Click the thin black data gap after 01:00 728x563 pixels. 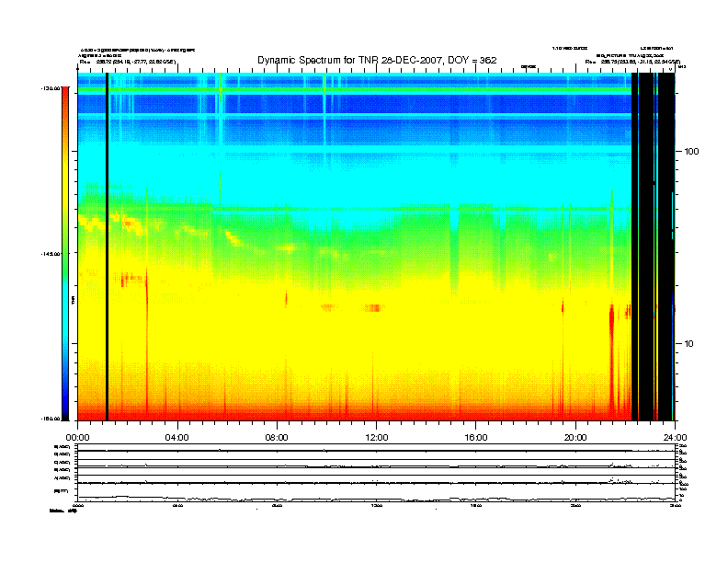(x=107, y=247)
